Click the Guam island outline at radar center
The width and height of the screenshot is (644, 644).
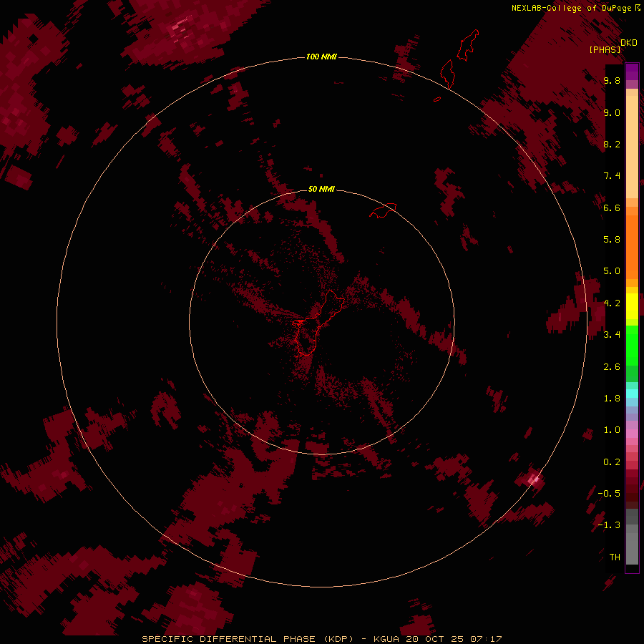318,323
